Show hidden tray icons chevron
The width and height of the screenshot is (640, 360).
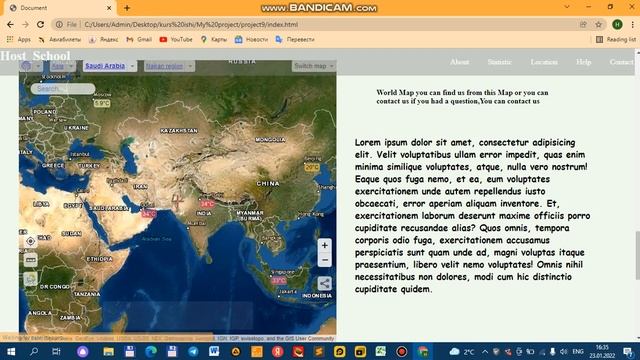pos(484,351)
